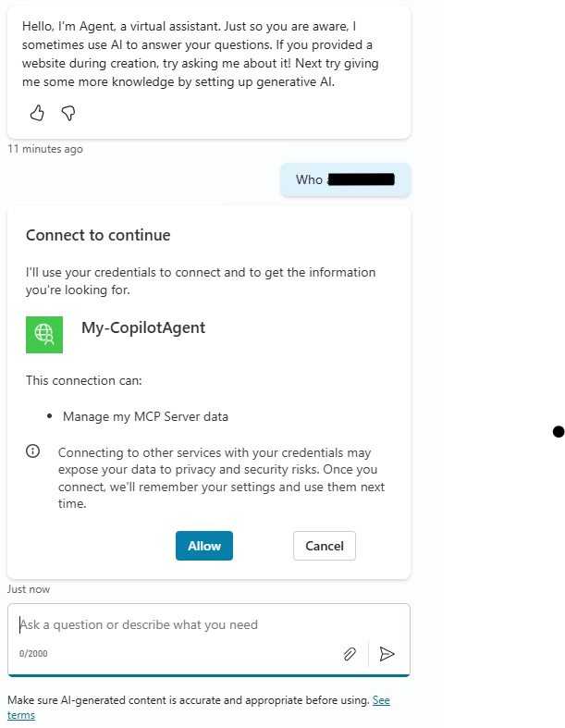Click the 0/2000 character counter
The width and height of the screenshot is (565, 728).
pyautogui.click(x=33, y=654)
